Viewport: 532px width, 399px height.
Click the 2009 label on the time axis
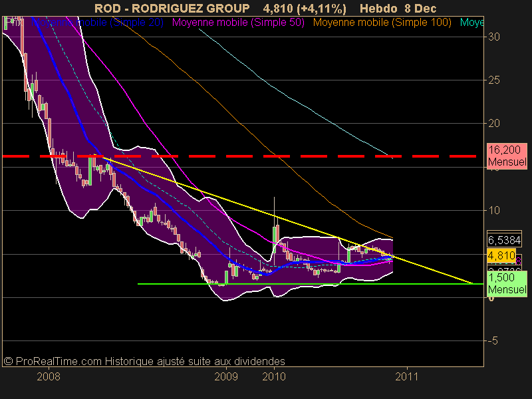tap(226, 376)
